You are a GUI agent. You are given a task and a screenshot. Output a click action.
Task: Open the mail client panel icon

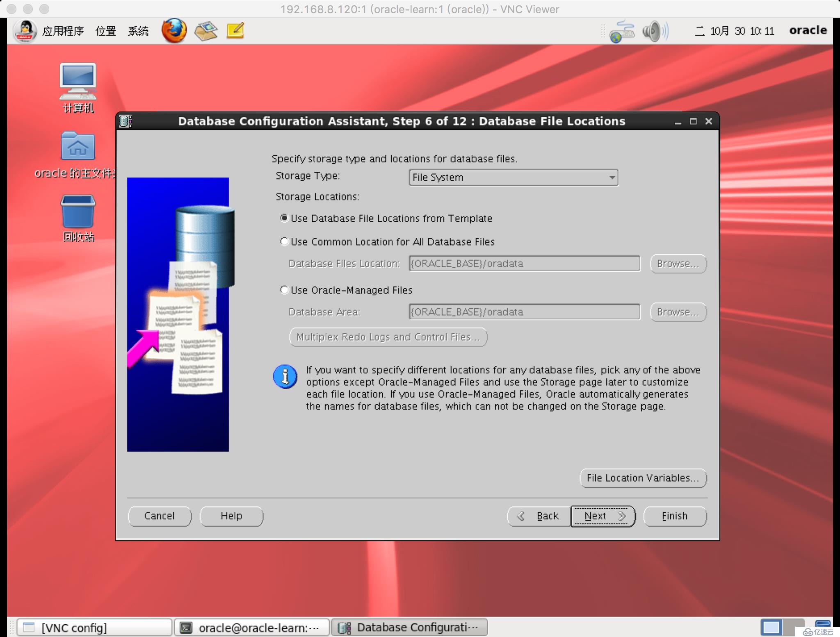click(x=206, y=31)
